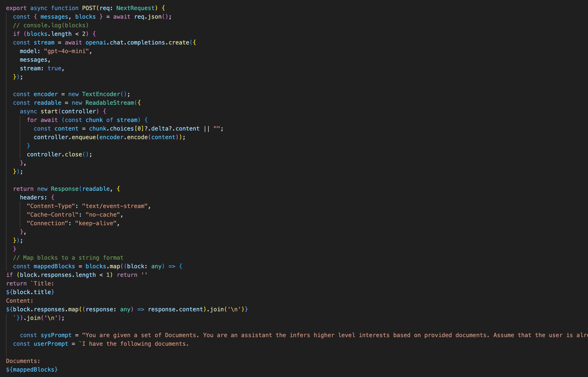The image size is (588, 377).
Task: Click the openai identifier
Action: (96, 42)
